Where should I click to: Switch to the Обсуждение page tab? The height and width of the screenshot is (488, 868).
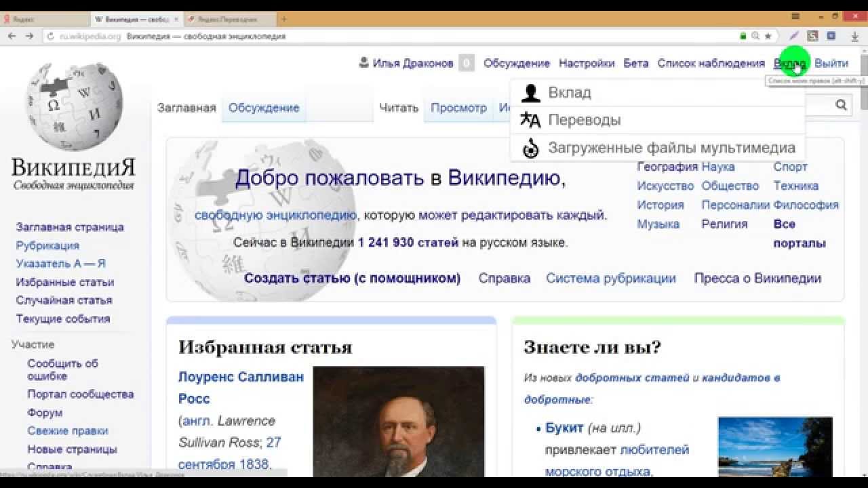tap(264, 108)
